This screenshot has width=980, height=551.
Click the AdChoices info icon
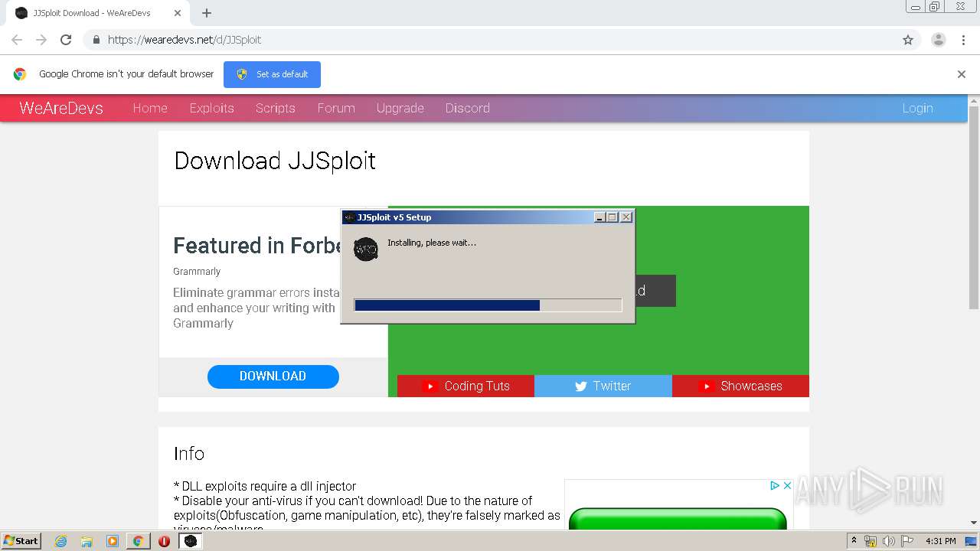click(775, 485)
